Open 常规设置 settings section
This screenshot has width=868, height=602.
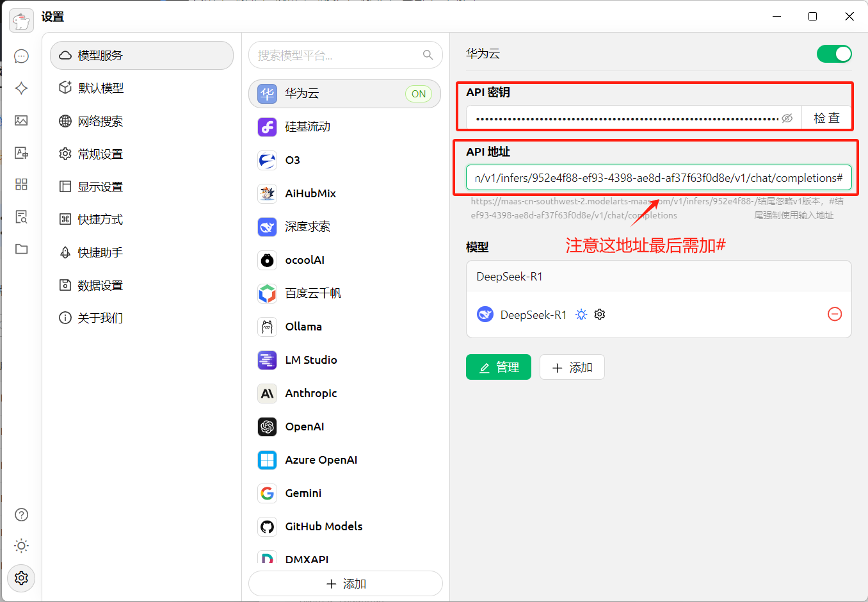pyautogui.click(x=141, y=154)
